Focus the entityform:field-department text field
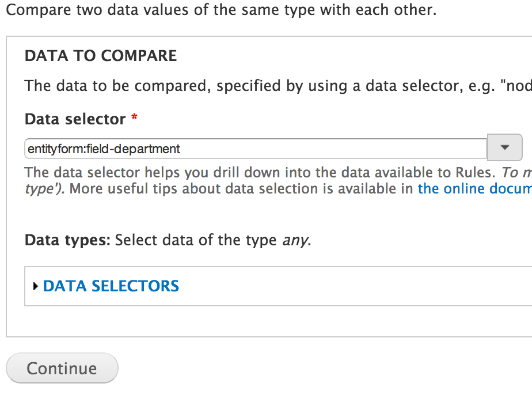The image size is (532, 395). click(x=256, y=149)
